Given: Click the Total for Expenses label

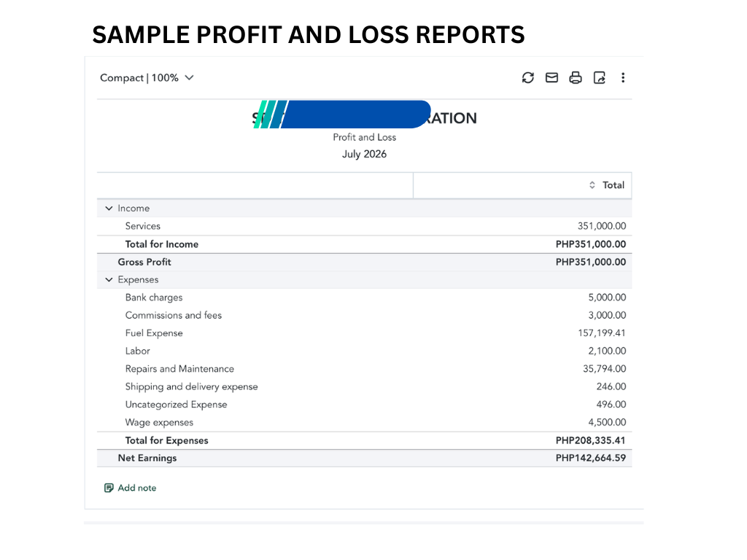Looking at the screenshot, I should (x=167, y=440).
